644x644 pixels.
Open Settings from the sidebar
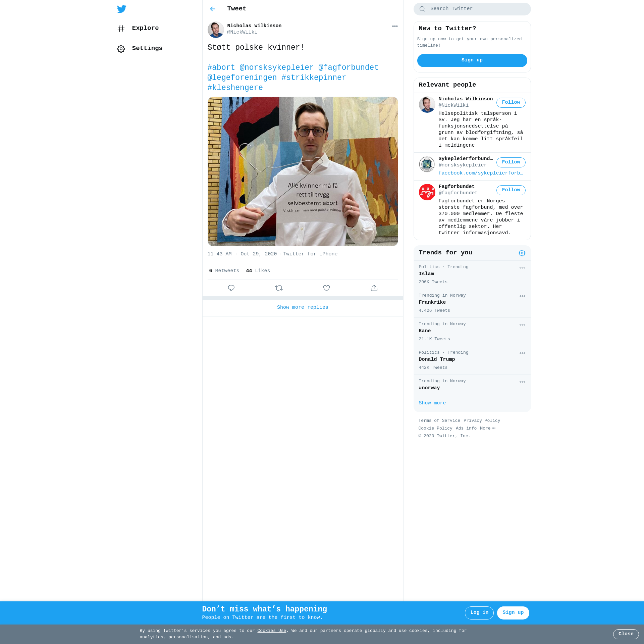coord(140,48)
